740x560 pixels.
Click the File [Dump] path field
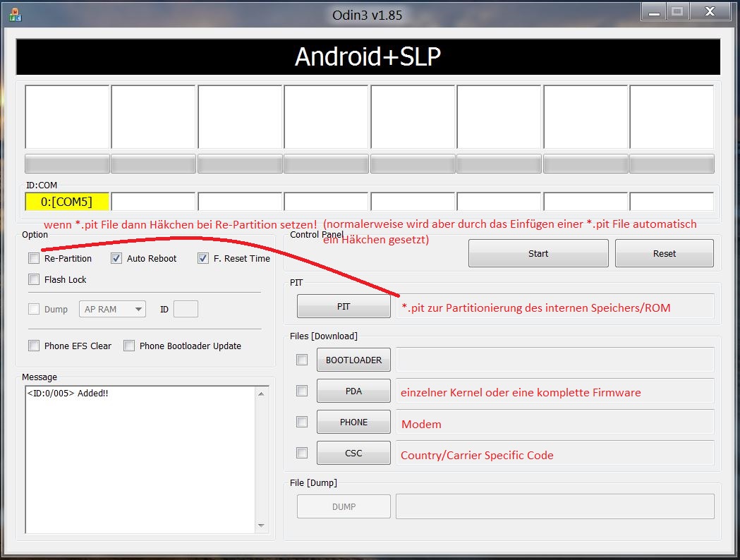(555, 506)
